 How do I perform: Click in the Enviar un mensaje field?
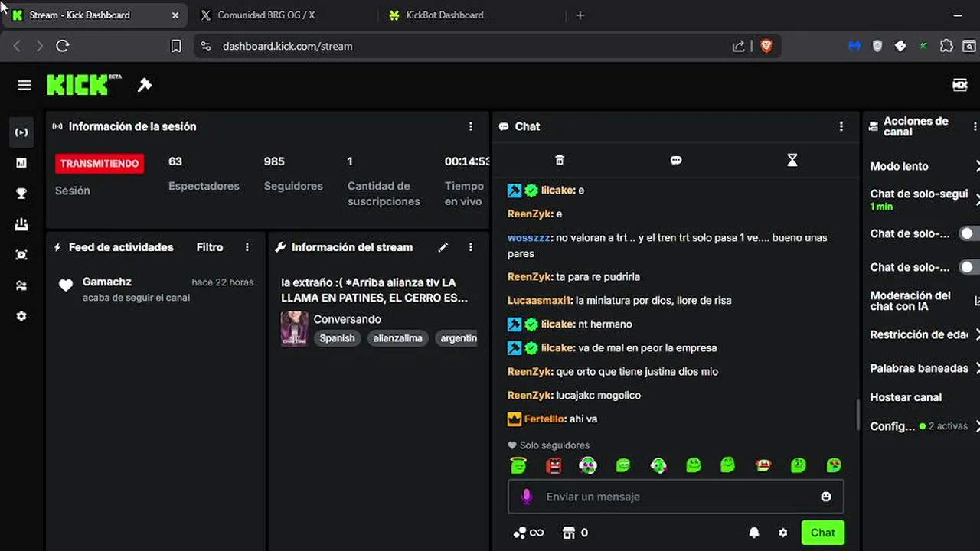(676, 497)
